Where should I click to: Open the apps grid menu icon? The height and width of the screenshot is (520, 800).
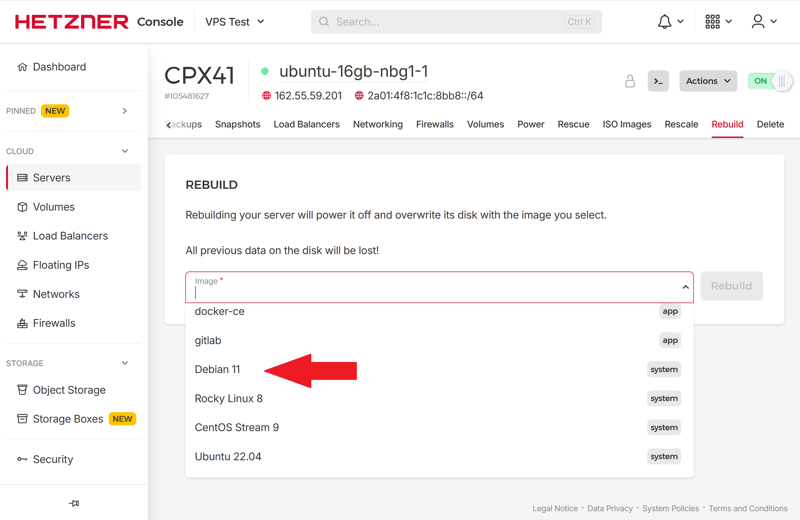(x=713, y=21)
